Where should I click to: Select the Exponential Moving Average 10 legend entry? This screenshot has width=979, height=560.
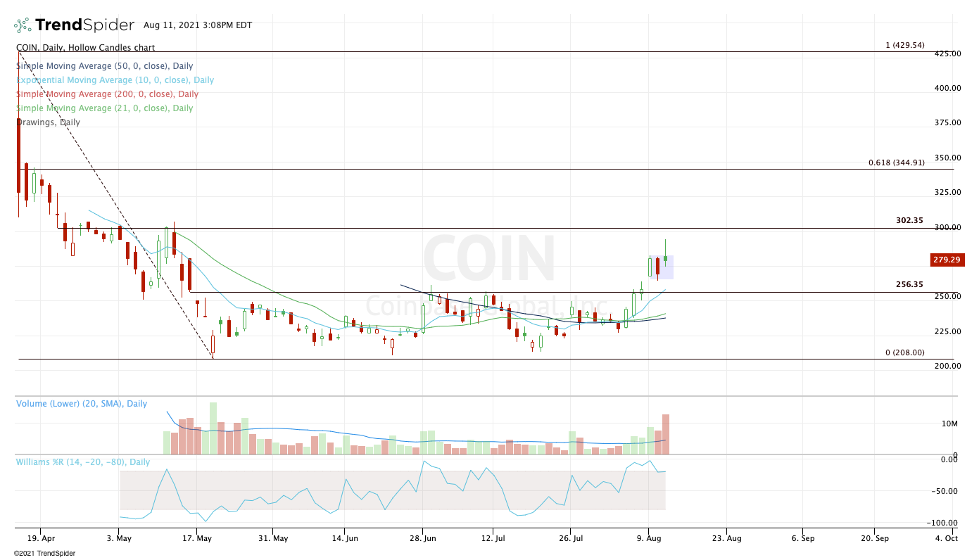coord(115,80)
